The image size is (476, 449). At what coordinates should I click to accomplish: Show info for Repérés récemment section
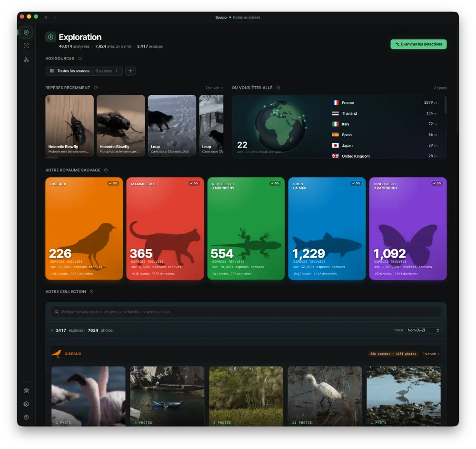[96, 88]
